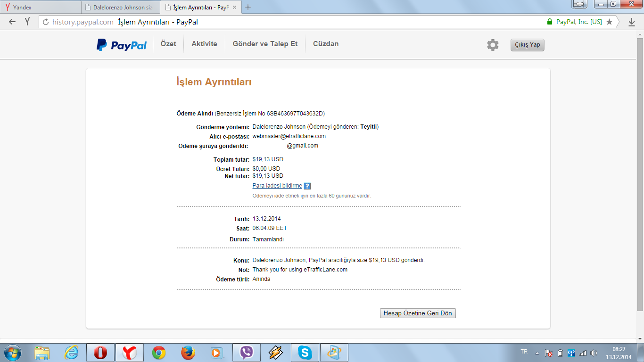Close the İşlem Ayrıntıları tab
This screenshot has width=644, height=362.
tap(234, 7)
